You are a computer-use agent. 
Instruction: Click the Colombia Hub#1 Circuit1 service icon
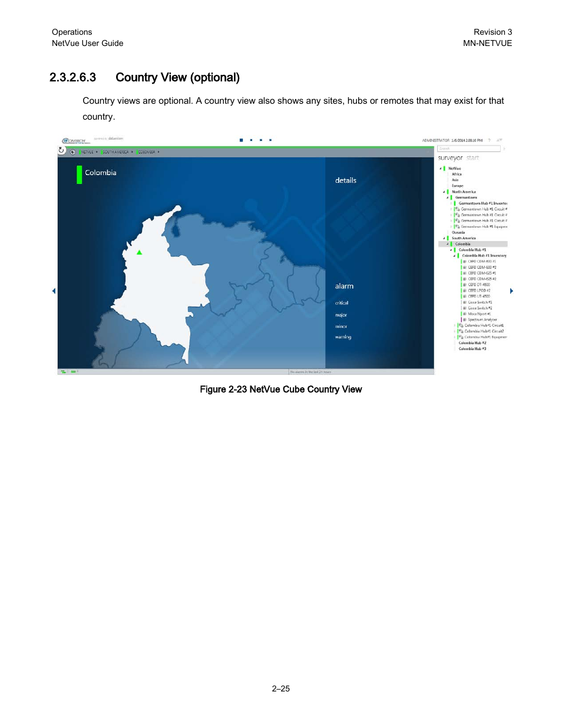[x=461, y=325]
